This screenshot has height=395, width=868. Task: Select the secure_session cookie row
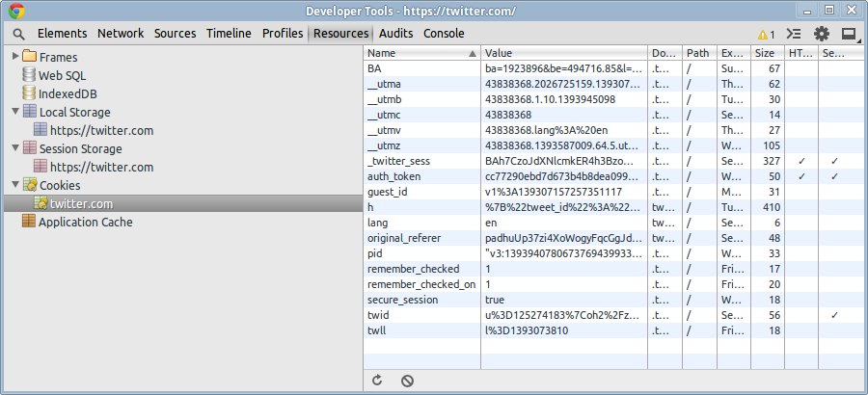click(615, 300)
